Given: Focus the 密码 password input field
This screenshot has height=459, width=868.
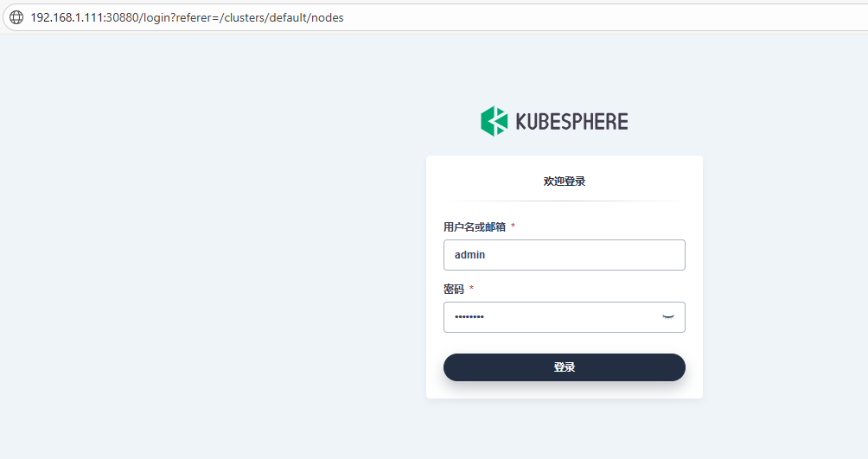Looking at the screenshot, I should (x=564, y=317).
